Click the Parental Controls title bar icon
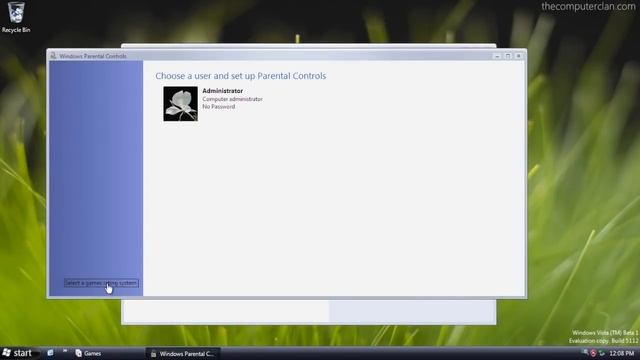 (53, 56)
